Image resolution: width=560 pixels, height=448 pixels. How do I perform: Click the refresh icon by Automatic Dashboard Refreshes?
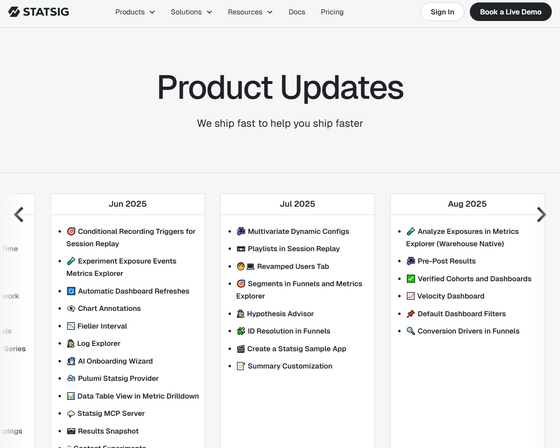pyautogui.click(x=71, y=291)
